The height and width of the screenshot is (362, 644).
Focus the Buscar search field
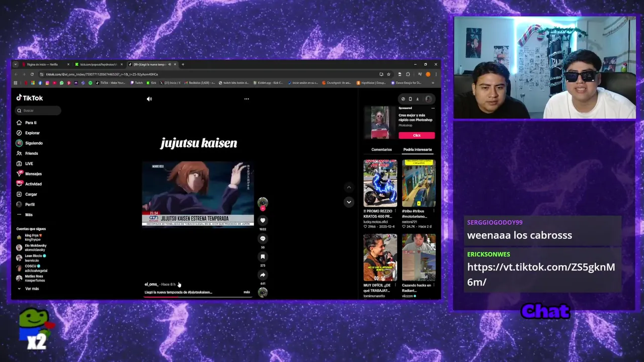click(x=38, y=111)
